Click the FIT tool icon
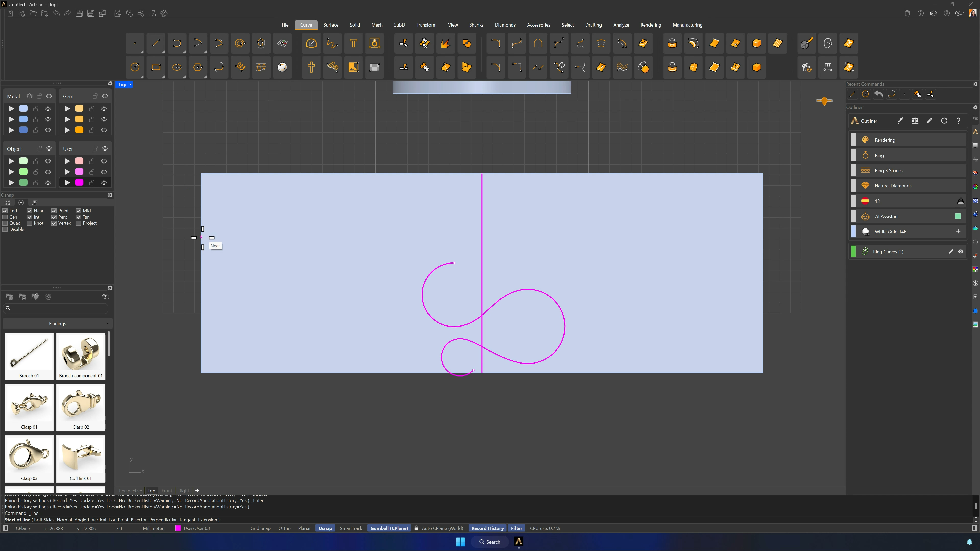The height and width of the screenshot is (551, 980). (827, 67)
